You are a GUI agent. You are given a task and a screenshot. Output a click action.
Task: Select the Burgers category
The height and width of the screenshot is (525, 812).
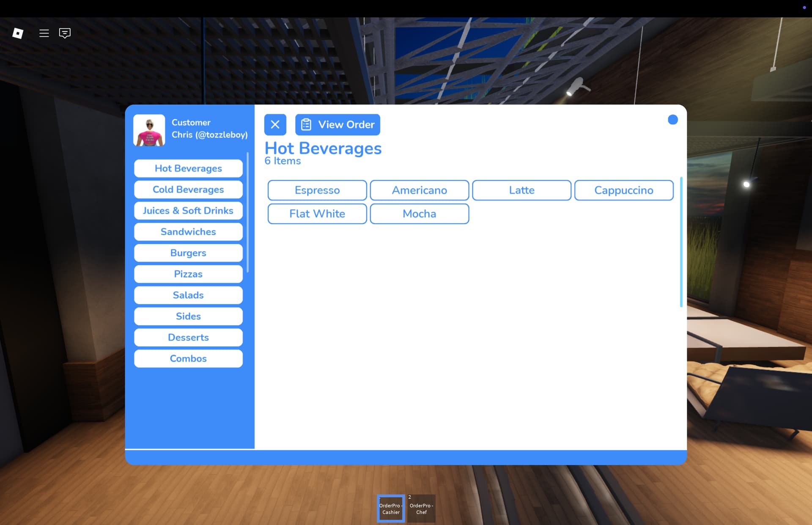(x=188, y=253)
